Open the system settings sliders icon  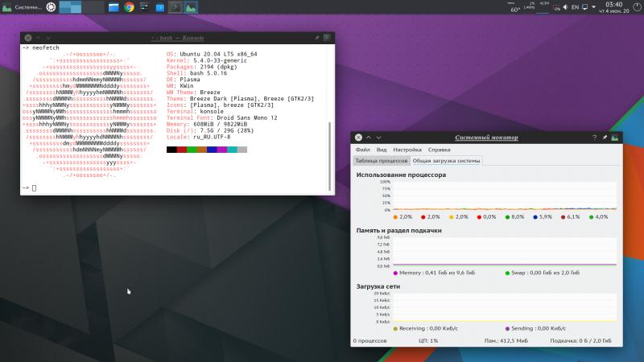coord(144,7)
